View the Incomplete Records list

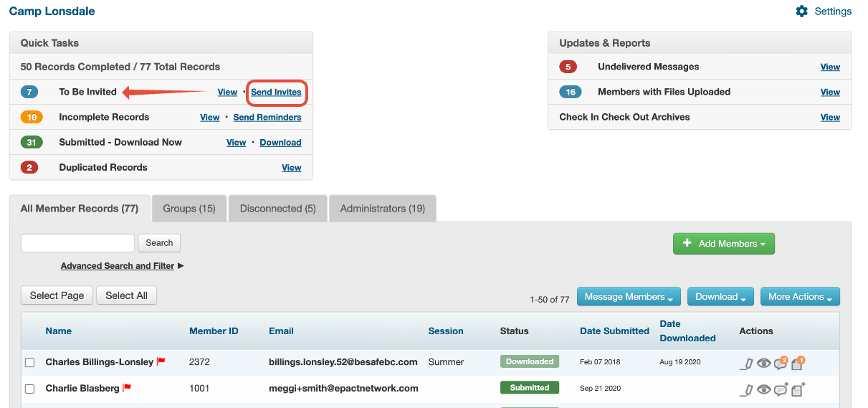tap(210, 117)
